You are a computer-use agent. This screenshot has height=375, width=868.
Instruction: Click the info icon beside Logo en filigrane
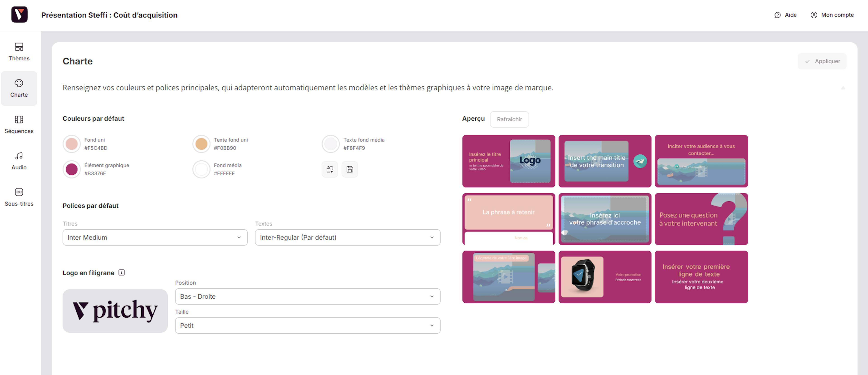pos(122,273)
